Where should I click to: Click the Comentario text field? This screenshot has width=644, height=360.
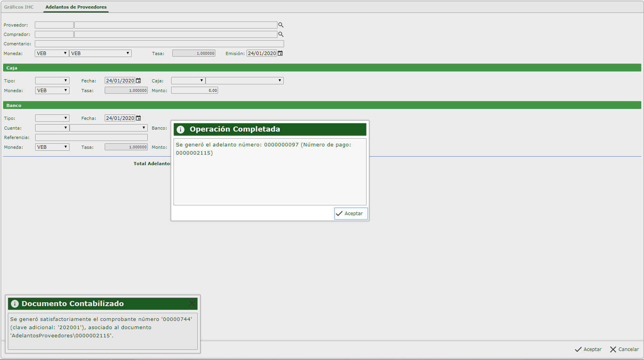(x=159, y=44)
